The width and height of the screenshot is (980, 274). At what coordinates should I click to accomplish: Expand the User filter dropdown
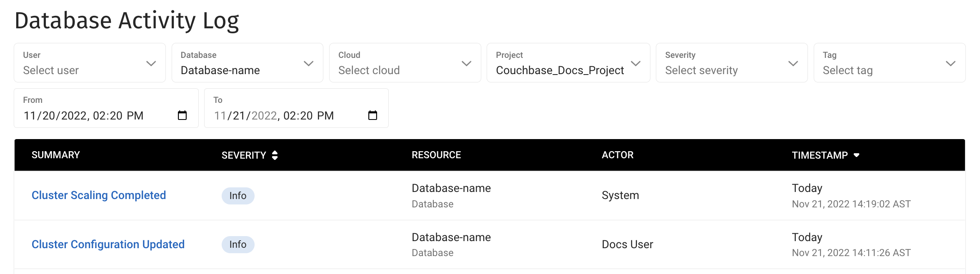(90, 63)
